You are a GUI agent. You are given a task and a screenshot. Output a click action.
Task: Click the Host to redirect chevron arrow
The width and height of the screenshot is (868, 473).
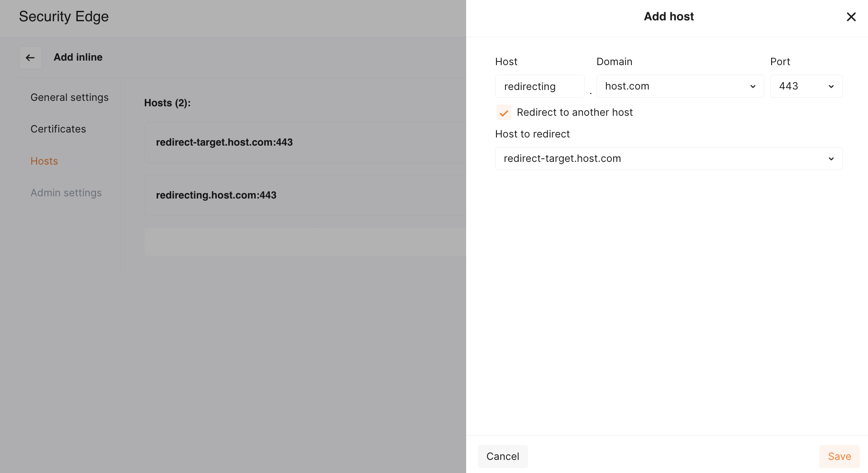[x=831, y=159]
